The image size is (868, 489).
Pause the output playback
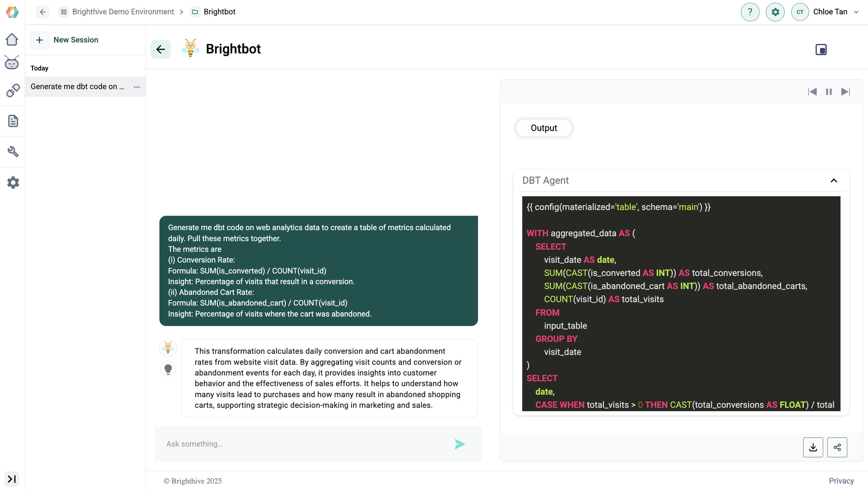pyautogui.click(x=829, y=92)
